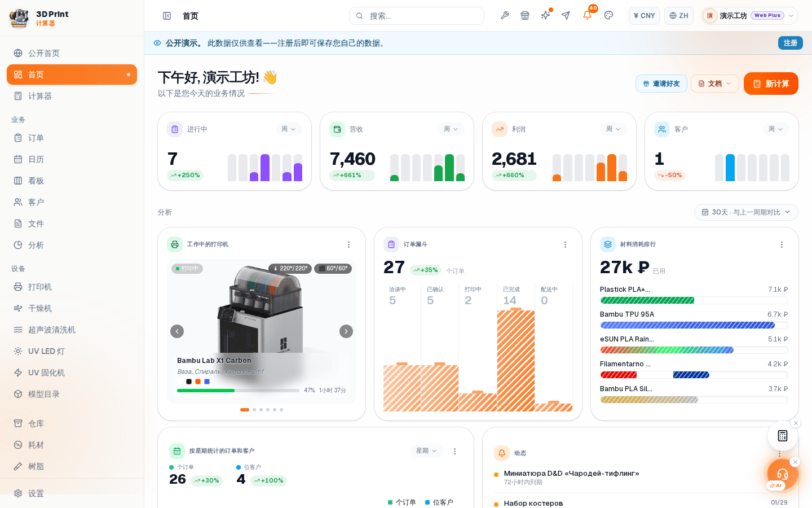
Task: Click the print progress bar at 47%
Action: click(238, 391)
